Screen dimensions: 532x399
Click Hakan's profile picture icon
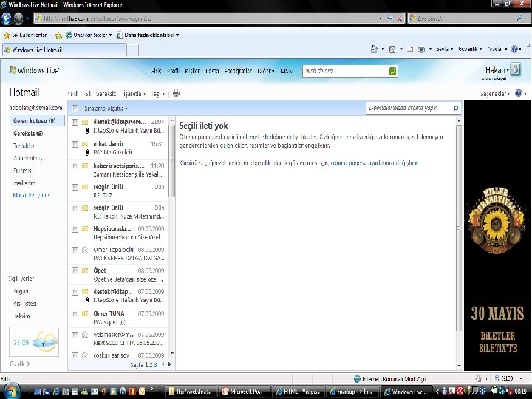[516, 69]
